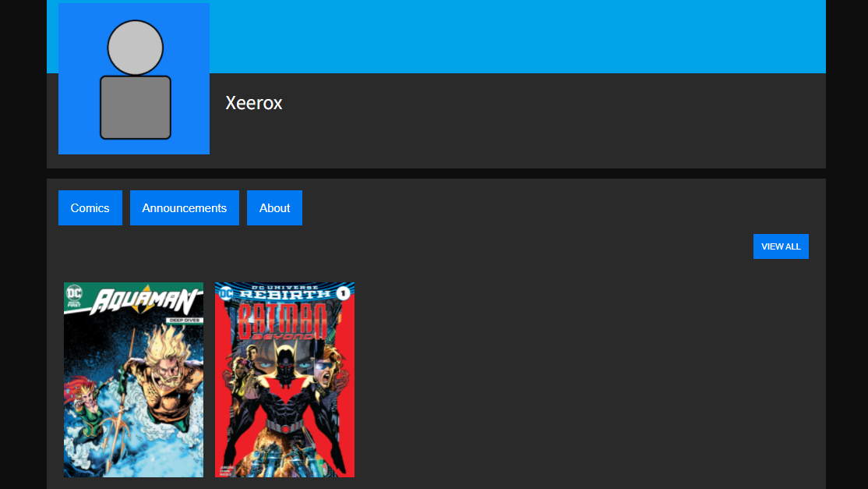Click the DC logo on Aquaman cover

[75, 295]
